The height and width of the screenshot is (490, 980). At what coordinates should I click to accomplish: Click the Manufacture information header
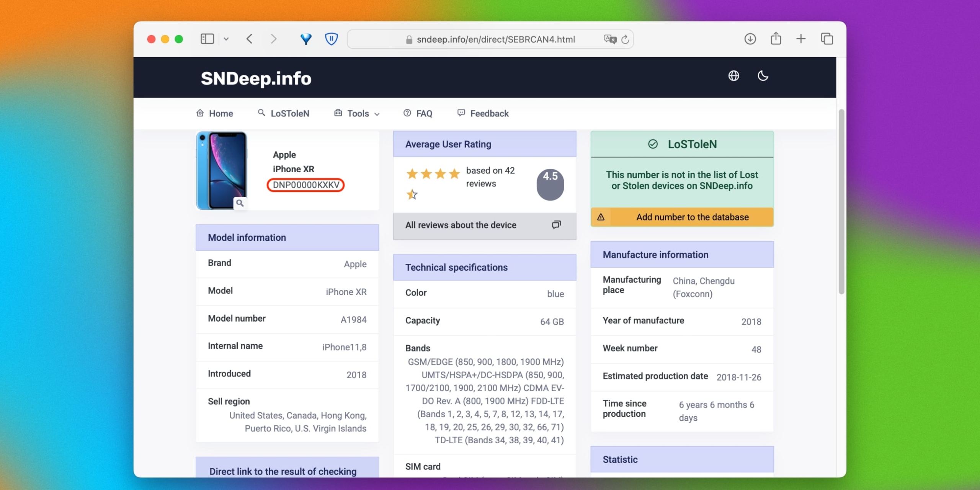tap(682, 255)
